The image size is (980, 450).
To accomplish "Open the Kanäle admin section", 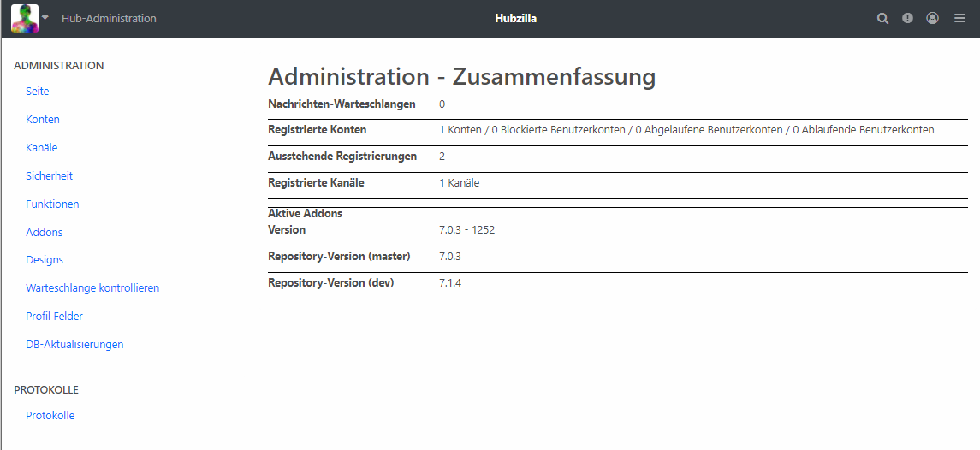I will pyautogui.click(x=41, y=147).
